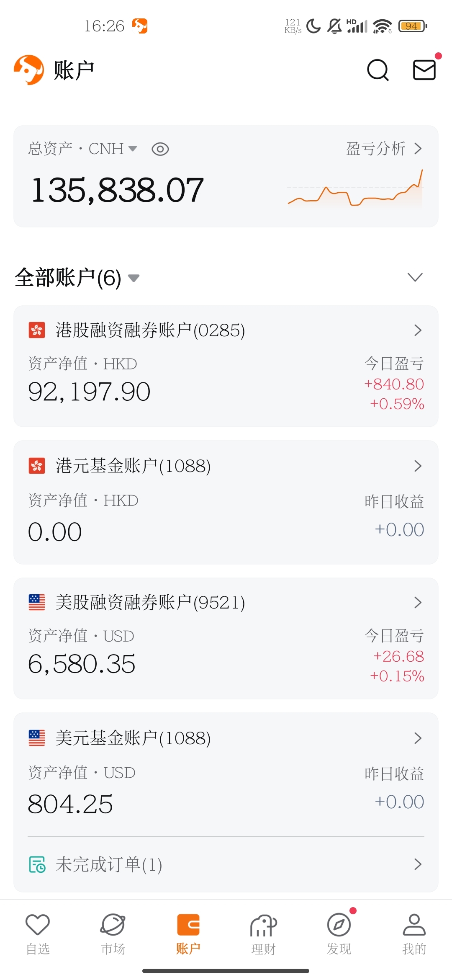Open 港元基金账户(1088) chevron arrow
The height and width of the screenshot is (980, 452).
pyautogui.click(x=418, y=466)
